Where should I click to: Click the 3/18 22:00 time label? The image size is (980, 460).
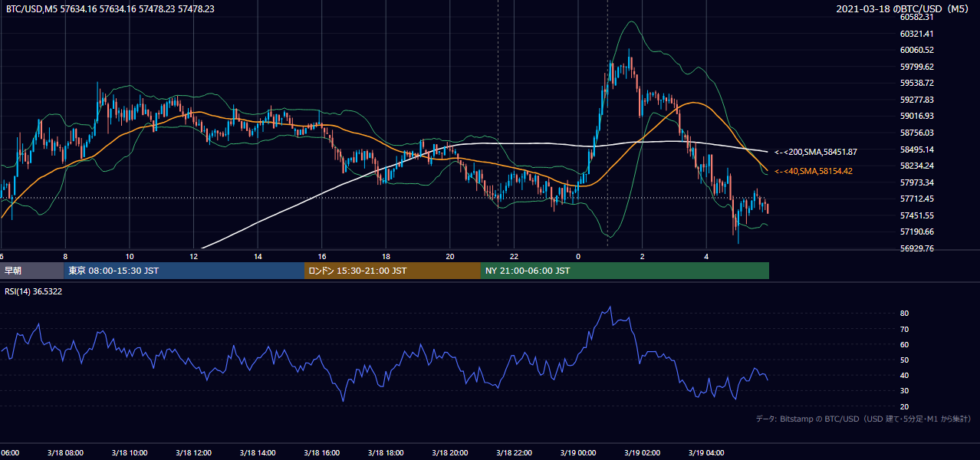coord(514,453)
